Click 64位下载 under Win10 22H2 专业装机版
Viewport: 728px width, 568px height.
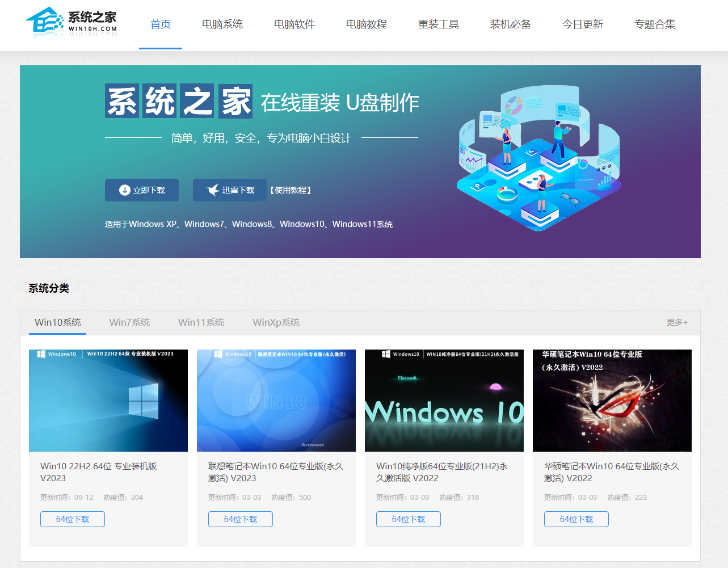[x=72, y=519]
